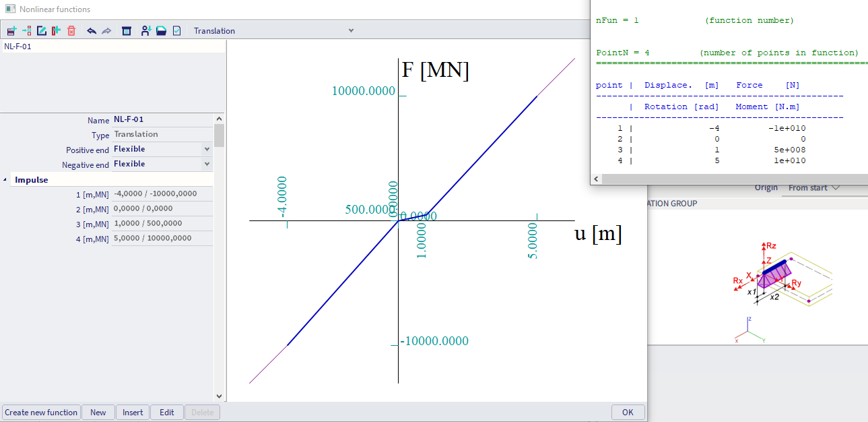Click the Undo arrow icon
This screenshot has width=868, height=422.
(x=92, y=31)
